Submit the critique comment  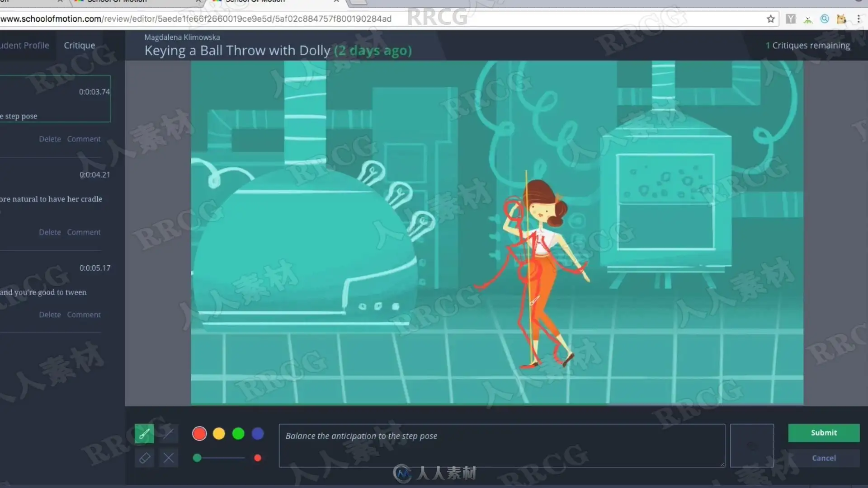click(x=824, y=433)
